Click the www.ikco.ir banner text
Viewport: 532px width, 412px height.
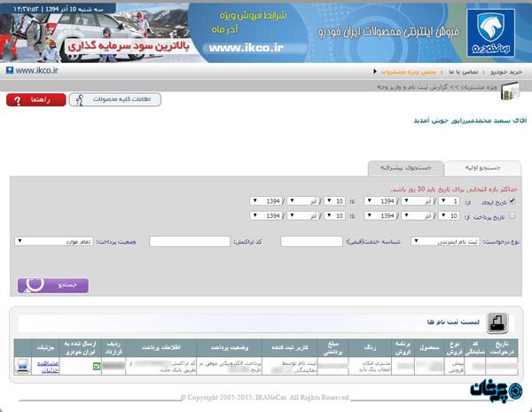246,48
